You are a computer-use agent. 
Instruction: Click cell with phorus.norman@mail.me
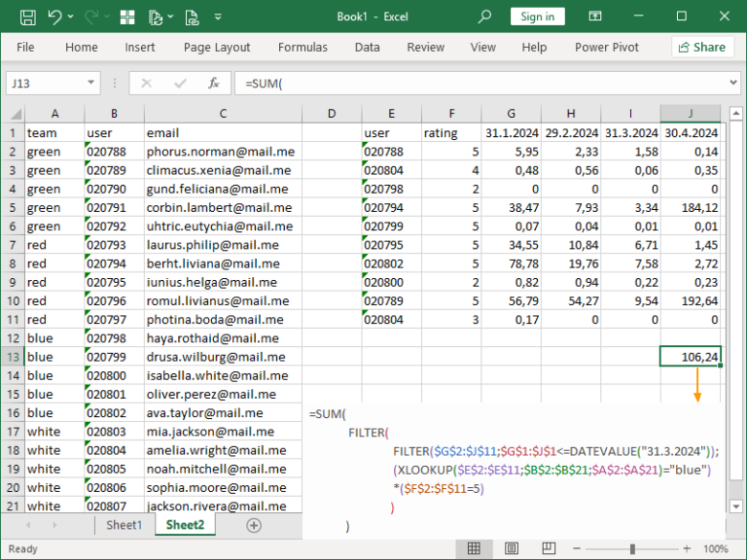(x=223, y=152)
